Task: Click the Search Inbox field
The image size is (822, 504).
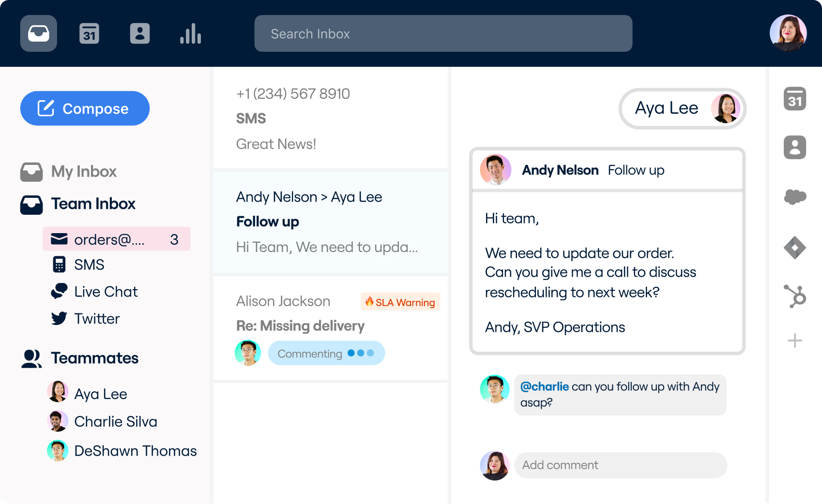Action: [x=443, y=33]
